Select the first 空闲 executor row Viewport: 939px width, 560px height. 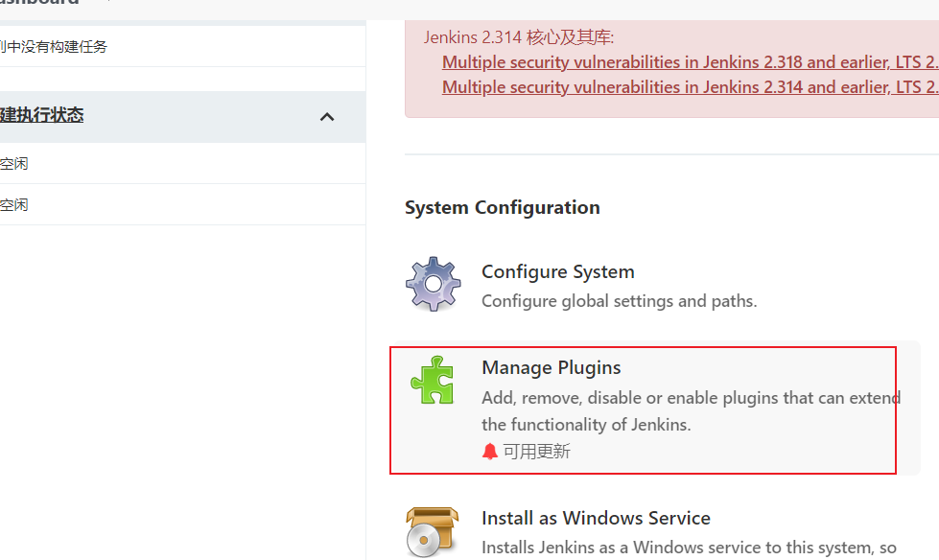pyautogui.click(x=14, y=164)
